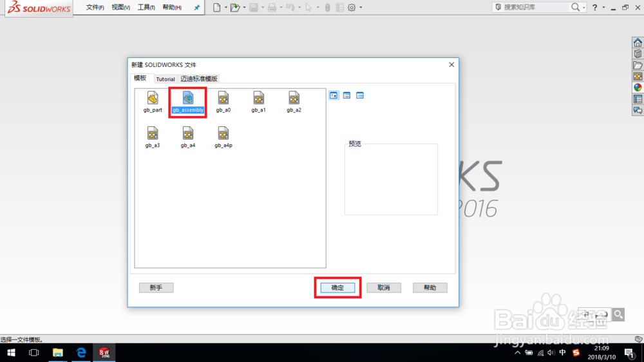Open the 视图(V) menu
Screen dimensions: 644x362
click(121, 7)
